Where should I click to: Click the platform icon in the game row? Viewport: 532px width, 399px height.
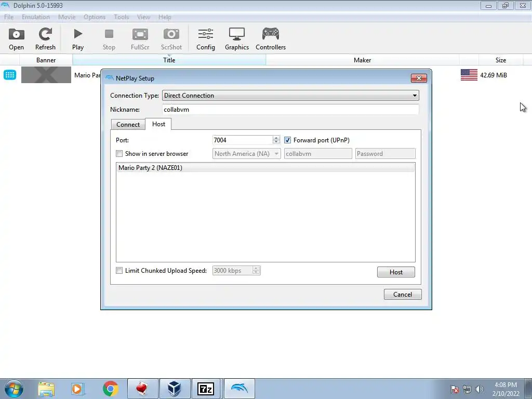(x=10, y=75)
